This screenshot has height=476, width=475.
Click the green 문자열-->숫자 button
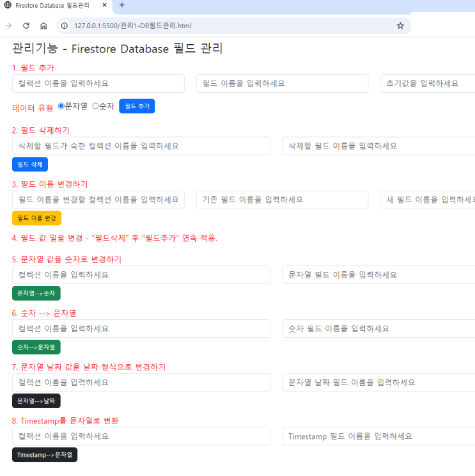pyautogui.click(x=36, y=293)
